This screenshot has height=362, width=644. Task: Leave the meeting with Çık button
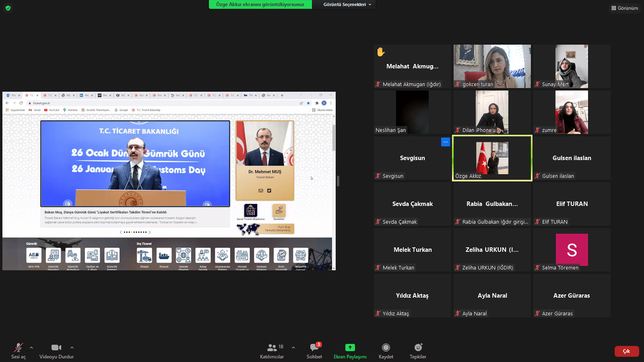626,351
